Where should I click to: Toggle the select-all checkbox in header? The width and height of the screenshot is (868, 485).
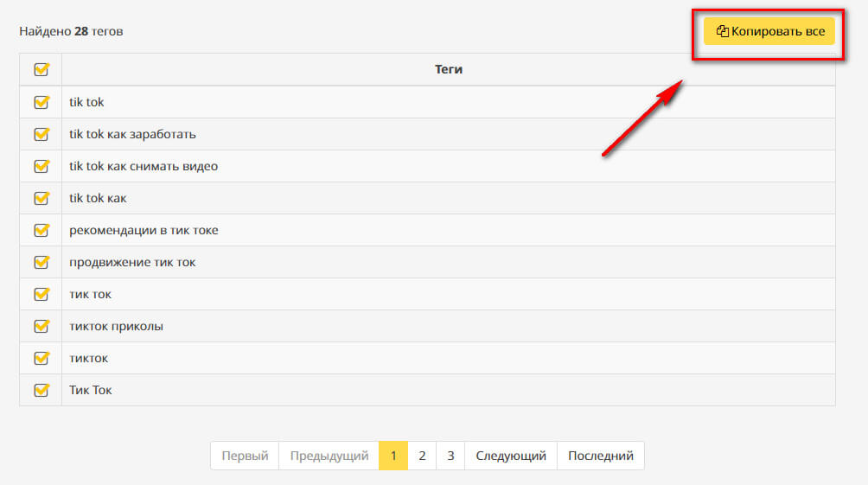41,70
